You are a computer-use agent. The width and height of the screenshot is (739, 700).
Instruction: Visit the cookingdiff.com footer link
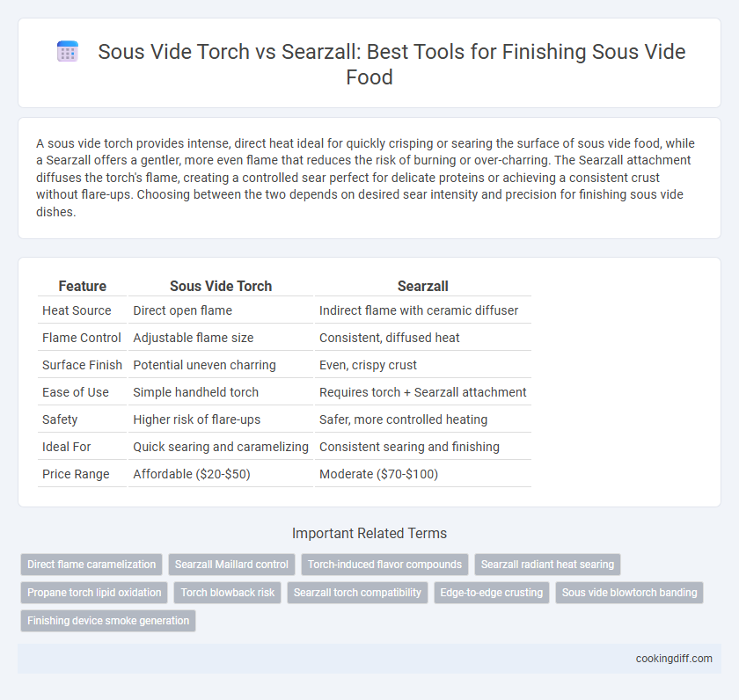(674, 659)
